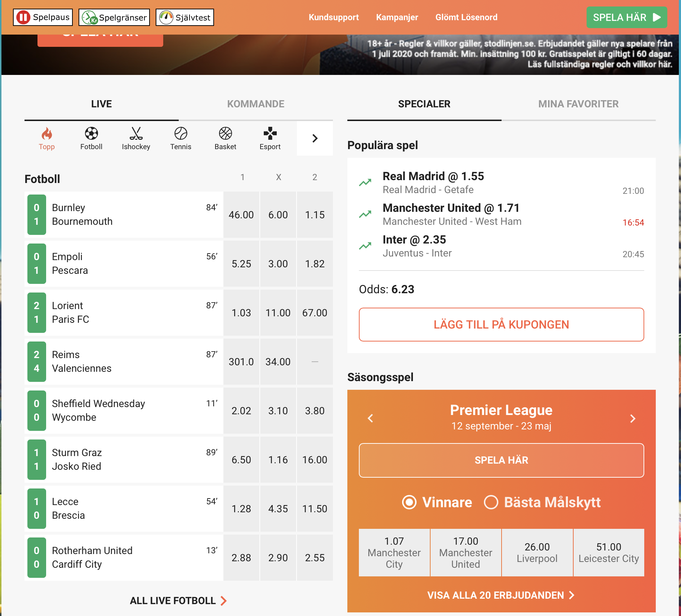Open the Fotboll sport category
Viewport: 681px width, 616px height.
[91, 138]
